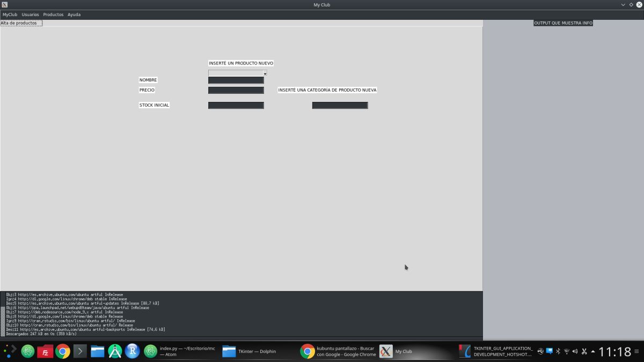Open the RStudio launcher icon

pos(132,351)
